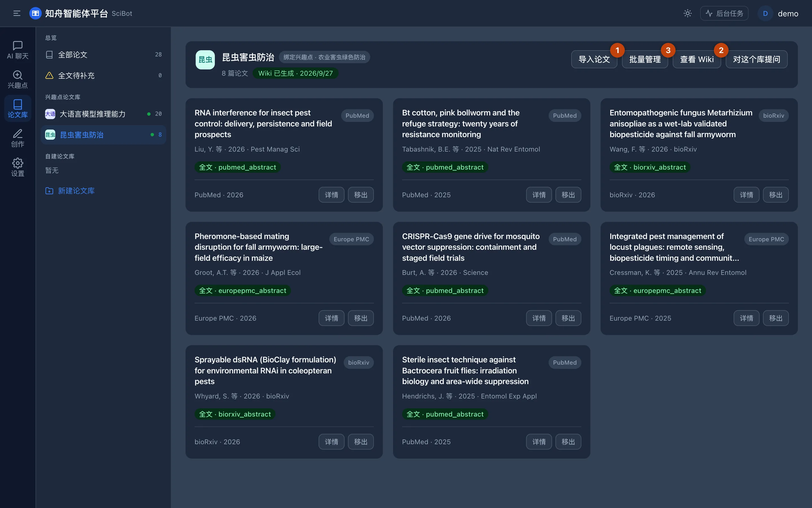Toggle the light/dark theme sun icon
812x508 pixels.
(x=687, y=14)
